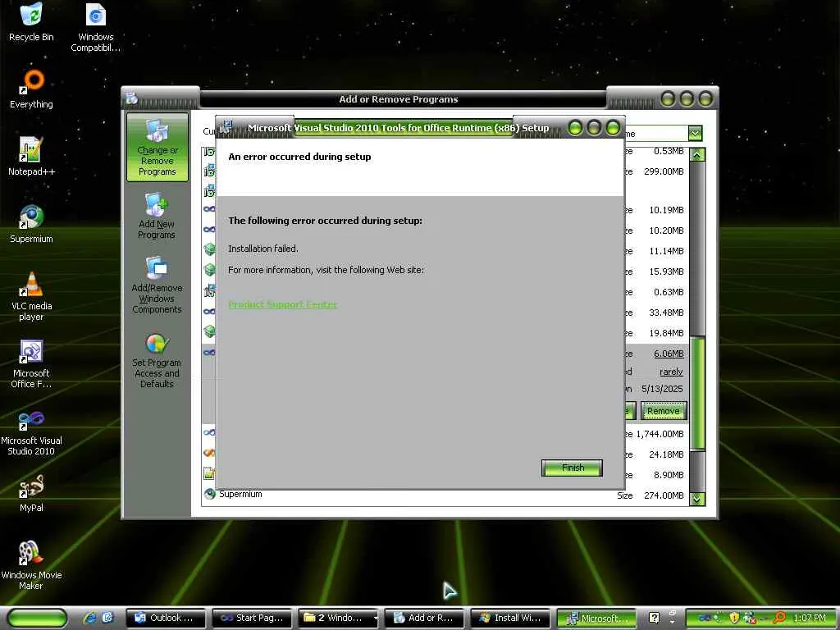Screen dimensions: 840x630
Task: Open MyPal desktop shortcut
Action: (32, 493)
